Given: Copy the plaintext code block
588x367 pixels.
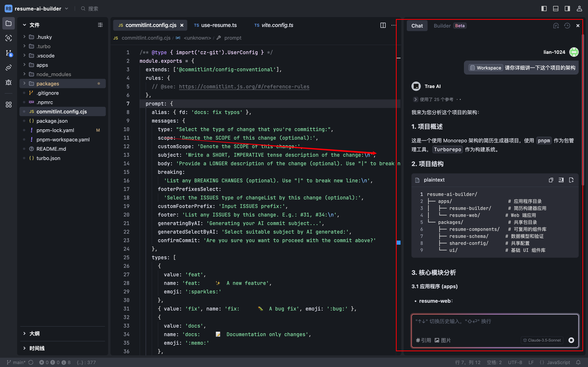Looking at the screenshot, I should [551, 180].
